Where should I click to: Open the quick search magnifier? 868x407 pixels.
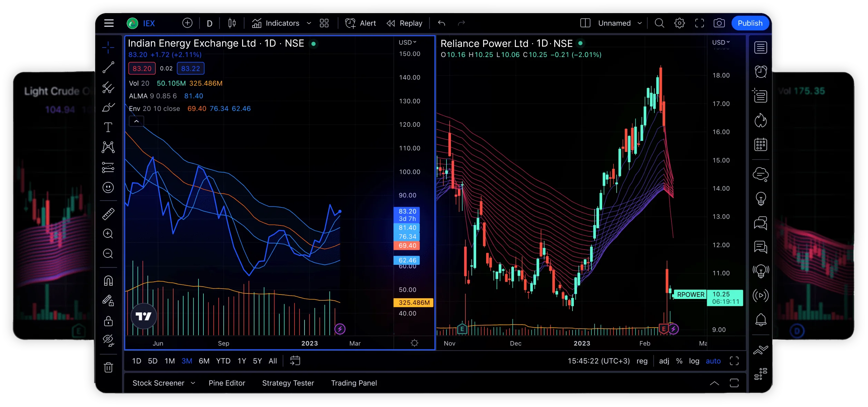click(x=659, y=23)
